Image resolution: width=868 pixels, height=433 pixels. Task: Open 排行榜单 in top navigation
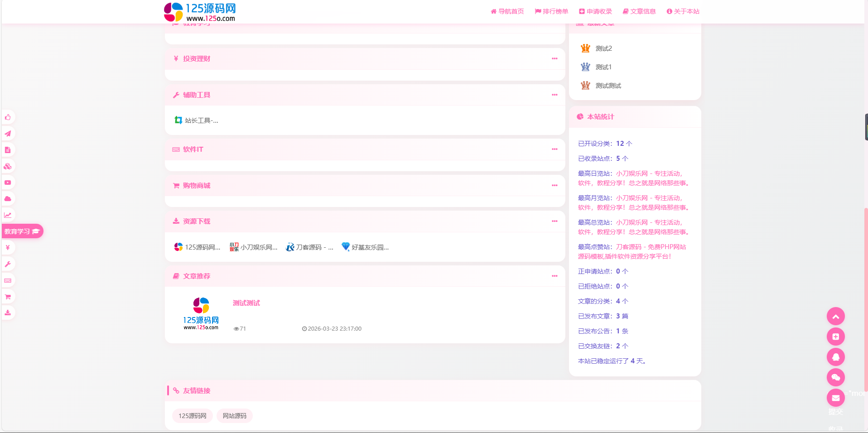pyautogui.click(x=551, y=11)
